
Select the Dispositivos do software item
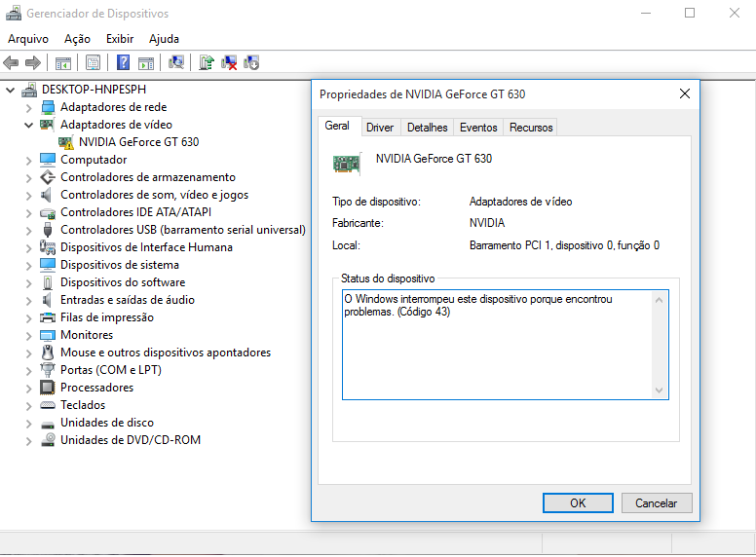[123, 282]
